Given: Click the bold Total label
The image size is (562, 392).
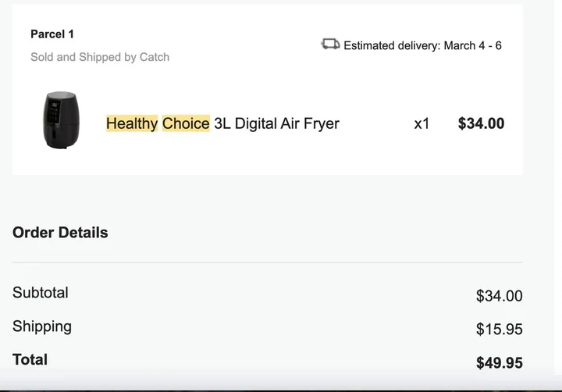Looking at the screenshot, I should click(30, 360).
